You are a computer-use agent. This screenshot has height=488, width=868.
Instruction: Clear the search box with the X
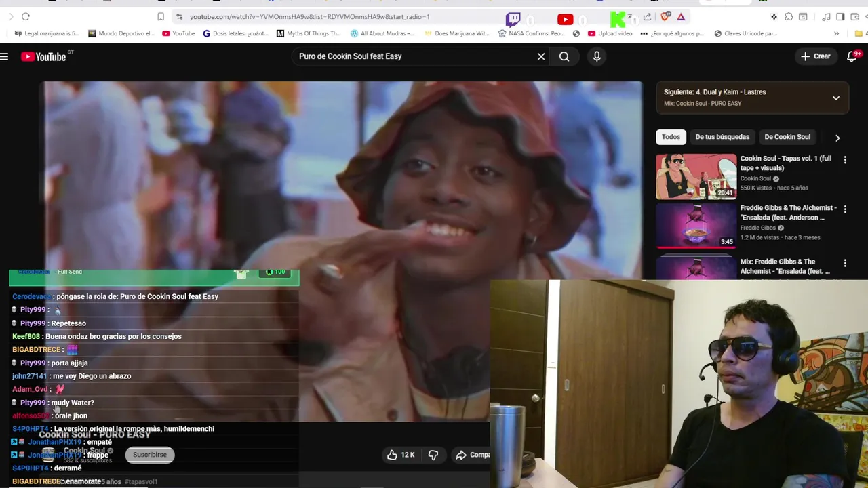click(541, 56)
